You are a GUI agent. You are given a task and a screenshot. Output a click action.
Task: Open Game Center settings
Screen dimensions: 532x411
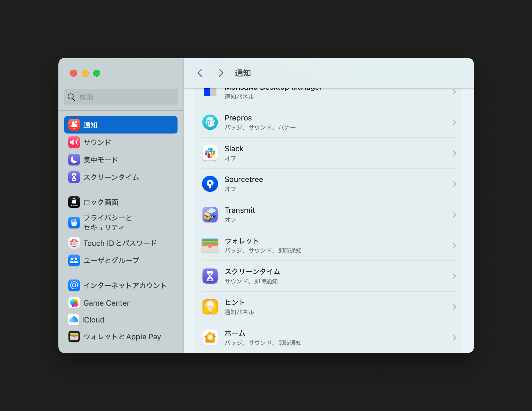tap(121, 303)
